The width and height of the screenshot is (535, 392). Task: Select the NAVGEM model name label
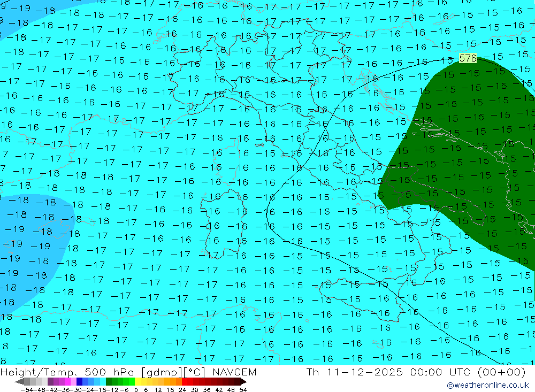(234, 372)
